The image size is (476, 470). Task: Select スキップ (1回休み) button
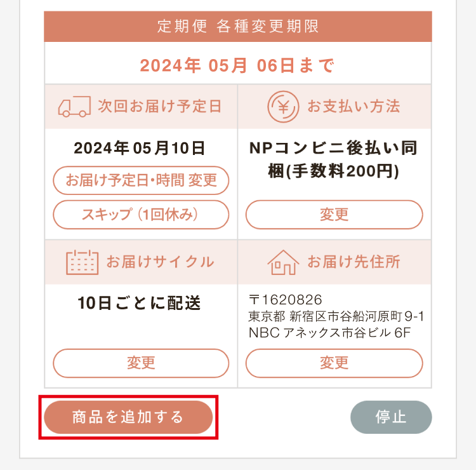click(141, 215)
